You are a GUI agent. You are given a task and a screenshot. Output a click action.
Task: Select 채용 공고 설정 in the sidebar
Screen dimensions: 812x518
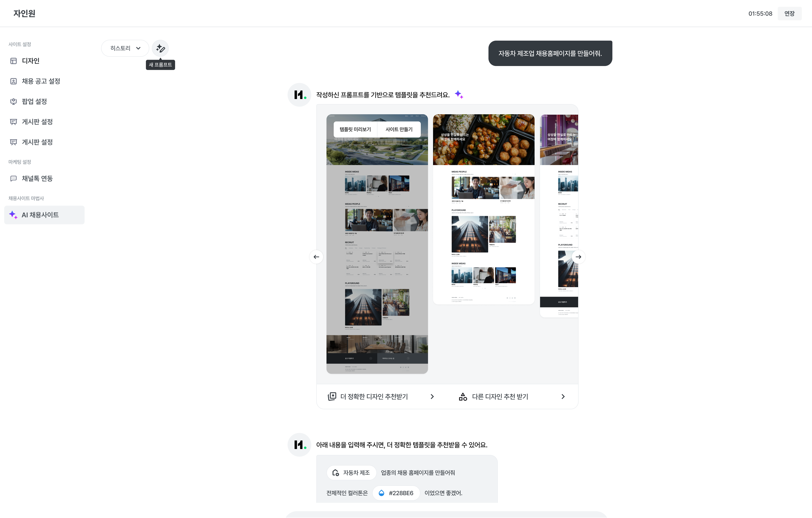point(41,81)
